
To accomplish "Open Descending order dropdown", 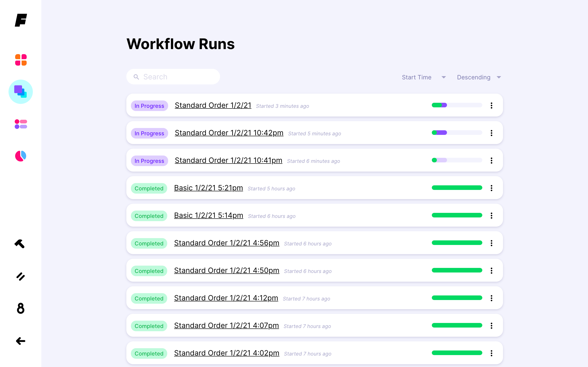I will click(x=479, y=77).
